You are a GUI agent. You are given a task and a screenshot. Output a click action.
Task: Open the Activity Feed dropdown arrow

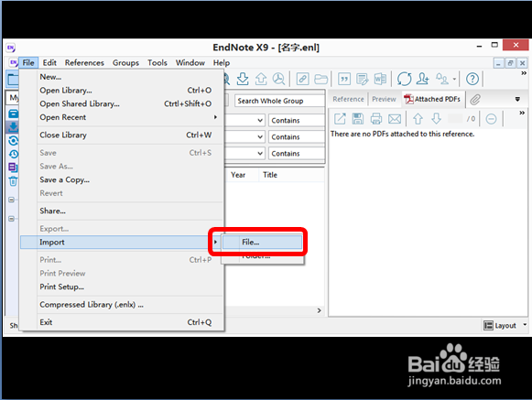tap(454, 80)
